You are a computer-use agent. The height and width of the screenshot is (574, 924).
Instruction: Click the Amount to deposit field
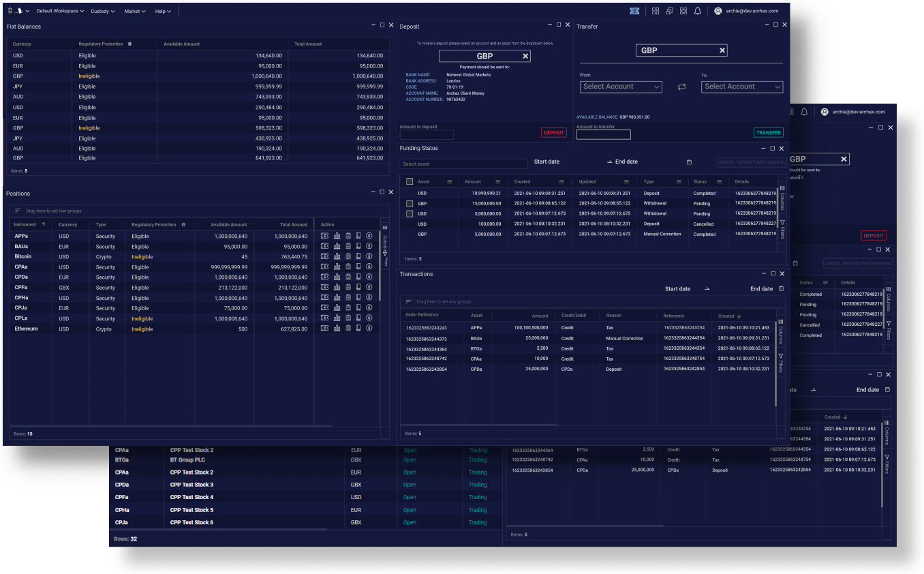[x=427, y=135]
